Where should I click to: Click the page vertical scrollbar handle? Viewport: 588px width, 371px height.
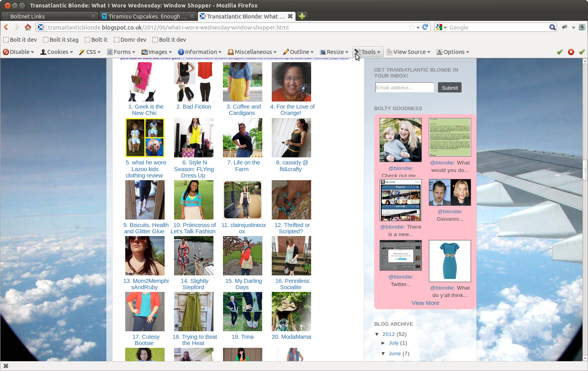click(585, 169)
